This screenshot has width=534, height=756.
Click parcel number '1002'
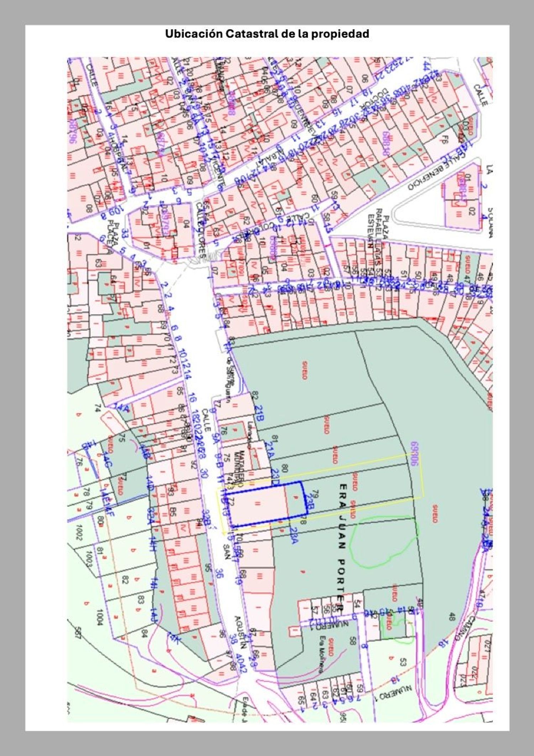79,533
